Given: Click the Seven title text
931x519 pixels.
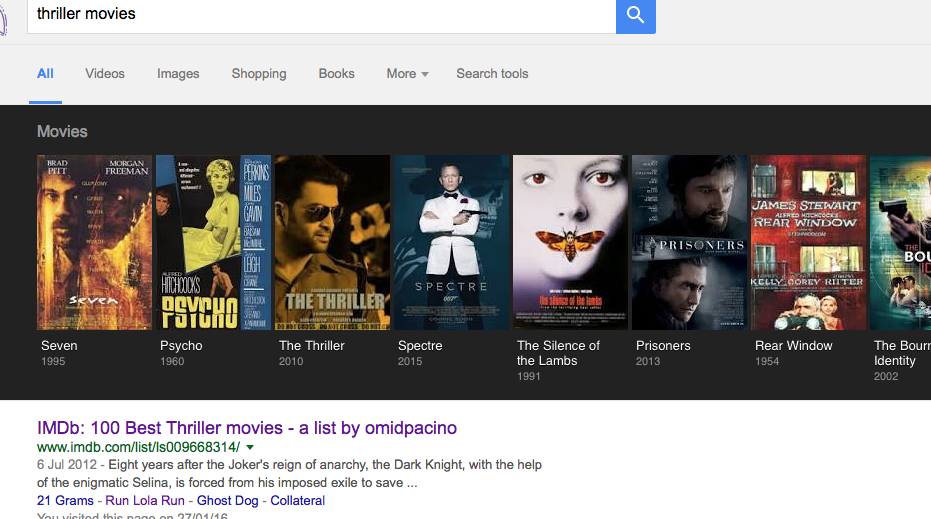Looking at the screenshot, I should [59, 346].
